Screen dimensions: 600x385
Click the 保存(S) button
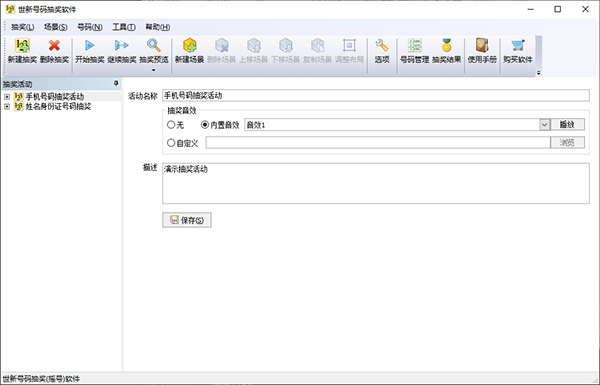pyautogui.click(x=187, y=220)
